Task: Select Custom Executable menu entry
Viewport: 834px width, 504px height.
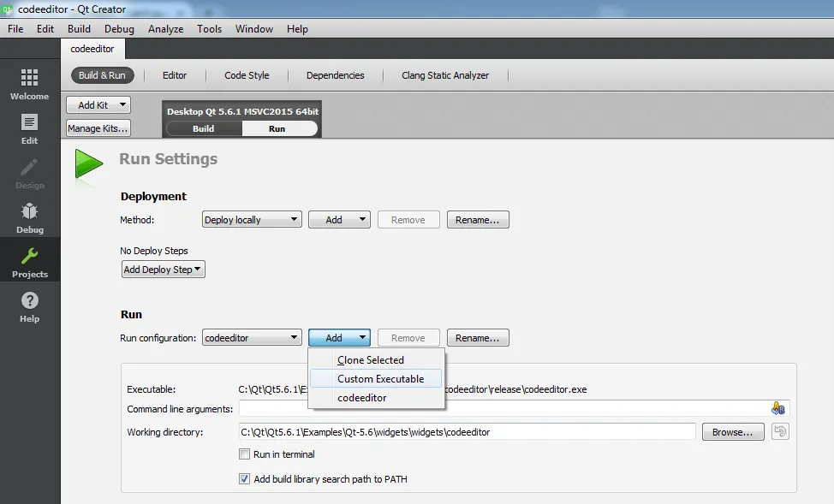Action: [376, 378]
